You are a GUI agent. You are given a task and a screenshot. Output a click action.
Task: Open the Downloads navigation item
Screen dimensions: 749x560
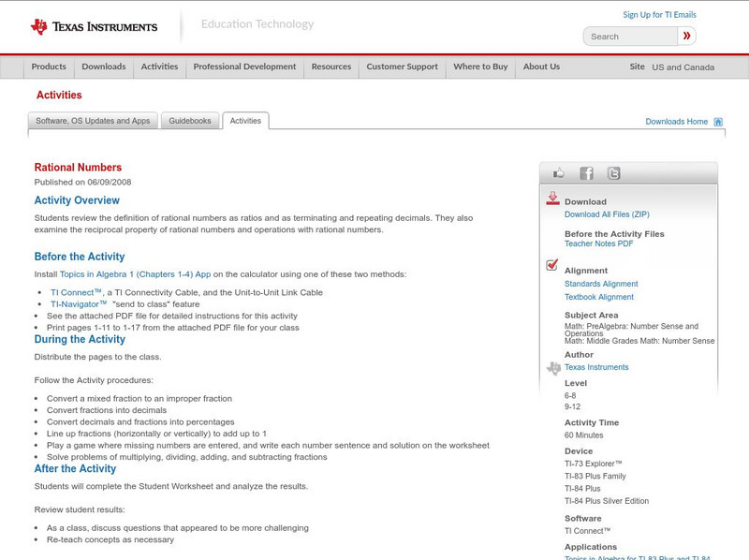point(104,66)
